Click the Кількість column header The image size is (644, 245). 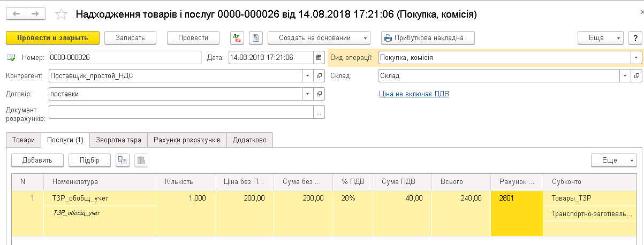click(x=185, y=182)
